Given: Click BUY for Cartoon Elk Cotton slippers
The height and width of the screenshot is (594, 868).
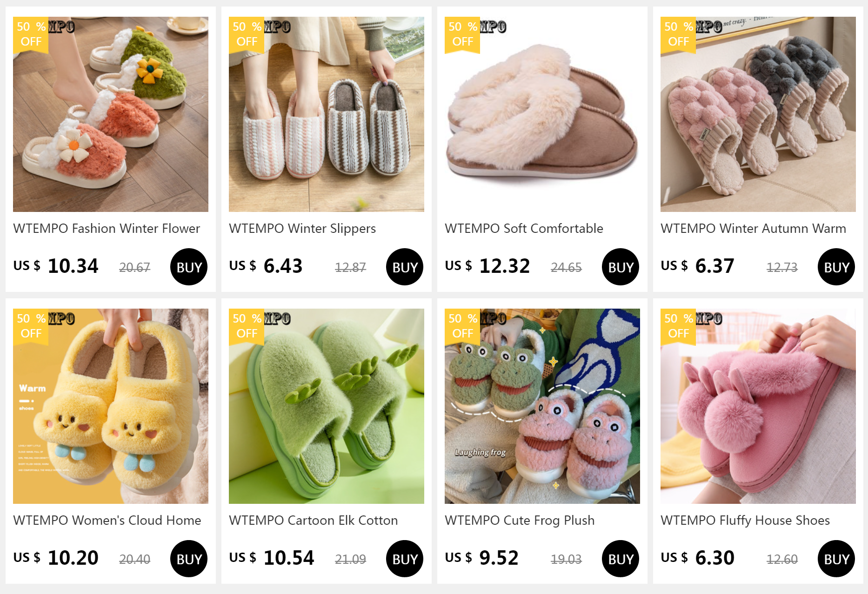Looking at the screenshot, I should coord(405,559).
